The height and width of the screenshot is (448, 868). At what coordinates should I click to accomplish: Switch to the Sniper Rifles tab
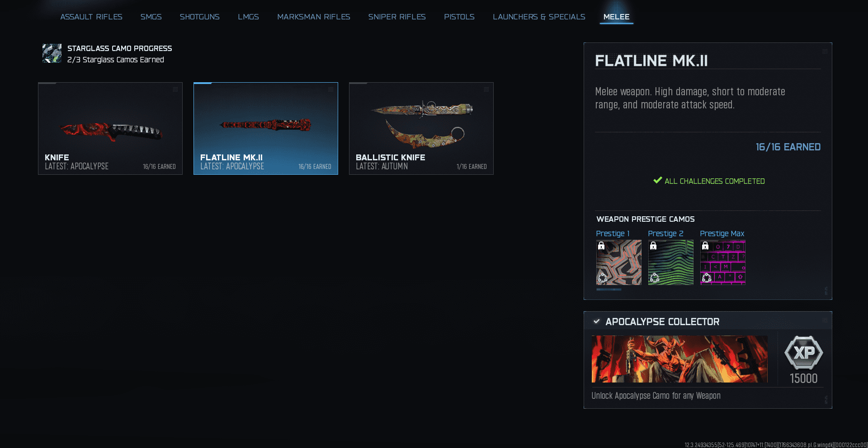pyautogui.click(x=397, y=17)
